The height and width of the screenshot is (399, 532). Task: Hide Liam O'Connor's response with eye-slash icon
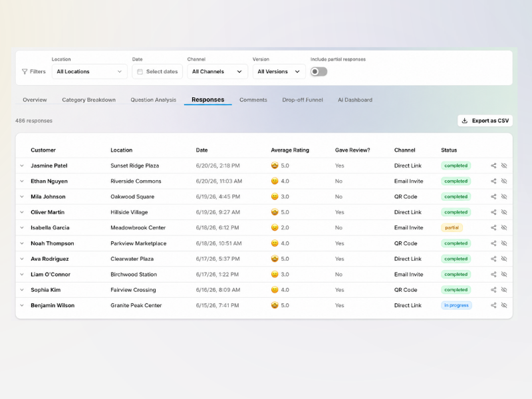click(x=504, y=274)
